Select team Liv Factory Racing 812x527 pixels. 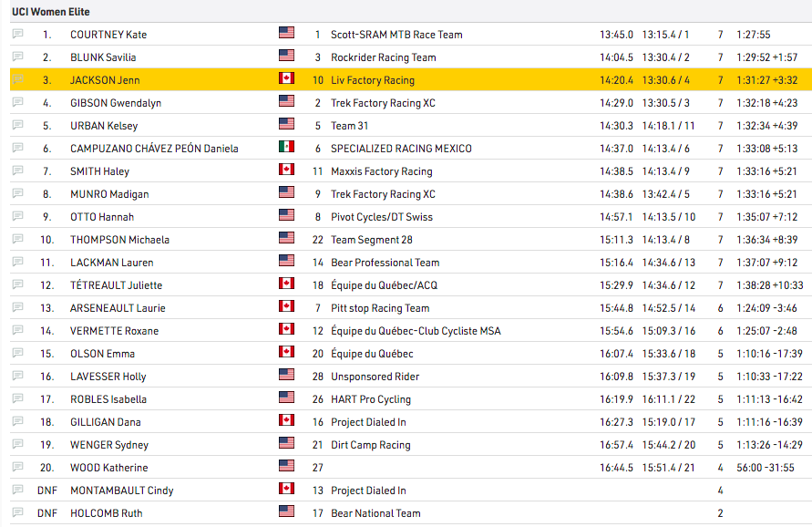click(373, 80)
